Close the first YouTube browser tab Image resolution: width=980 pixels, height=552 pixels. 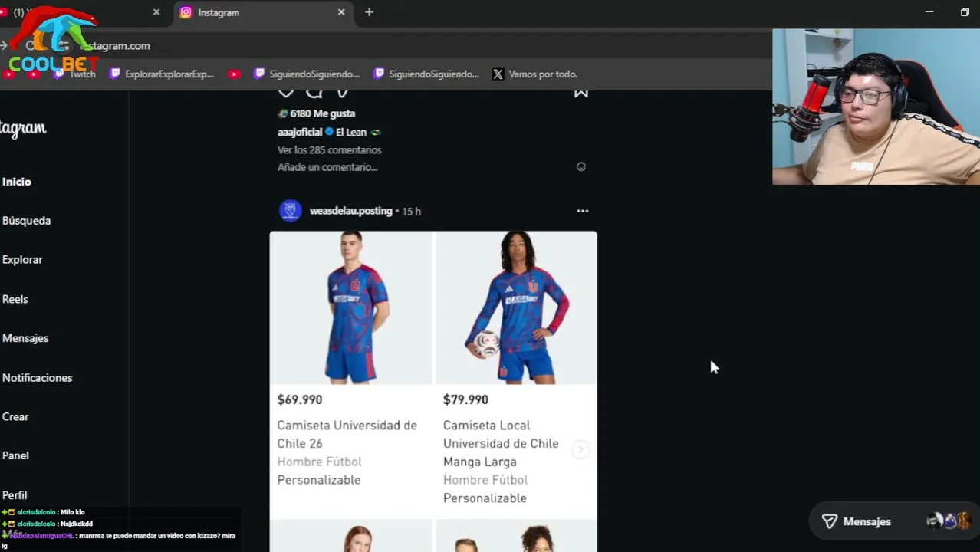pos(156,12)
